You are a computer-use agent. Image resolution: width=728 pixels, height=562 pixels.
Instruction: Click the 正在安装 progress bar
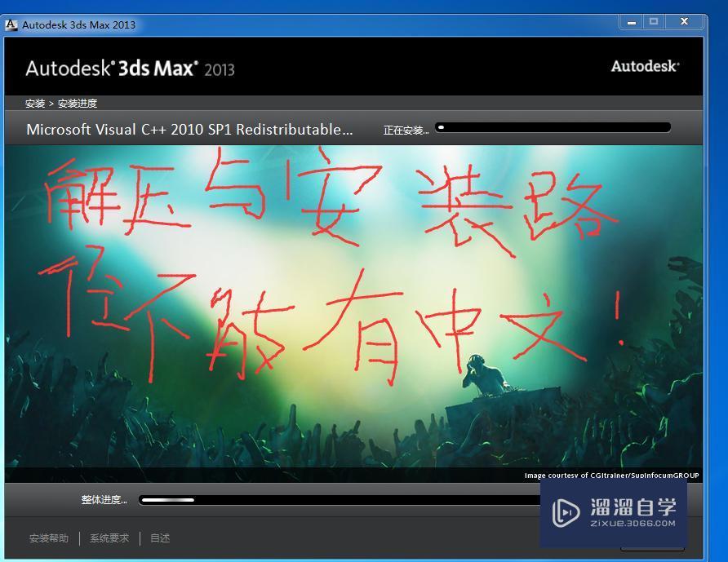pos(553,127)
